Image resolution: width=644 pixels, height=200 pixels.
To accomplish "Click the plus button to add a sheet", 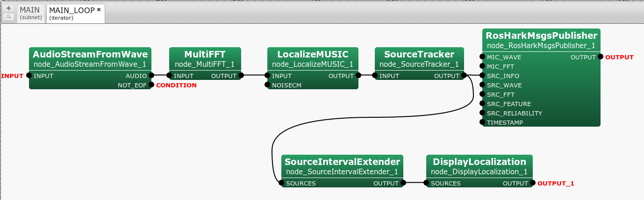I will 8,8.
